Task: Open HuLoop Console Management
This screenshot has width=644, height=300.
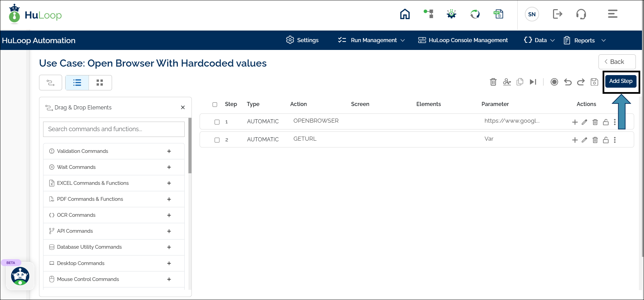Action: [463, 40]
